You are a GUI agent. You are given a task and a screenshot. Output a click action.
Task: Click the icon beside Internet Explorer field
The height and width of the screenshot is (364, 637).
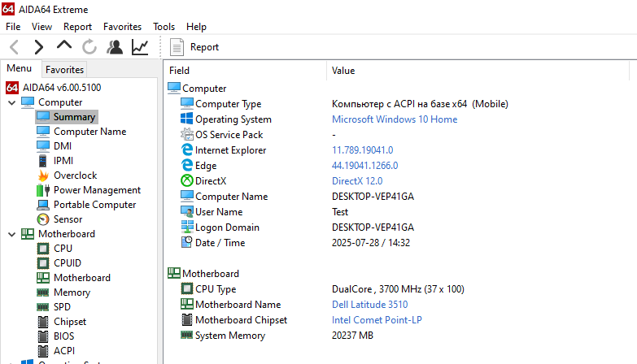click(186, 149)
